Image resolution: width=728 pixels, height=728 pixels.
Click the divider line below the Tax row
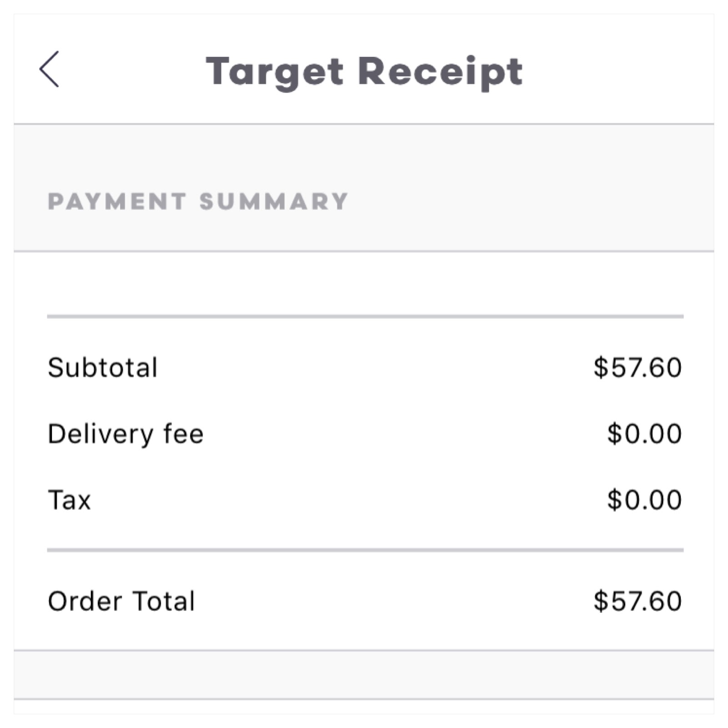365,550
